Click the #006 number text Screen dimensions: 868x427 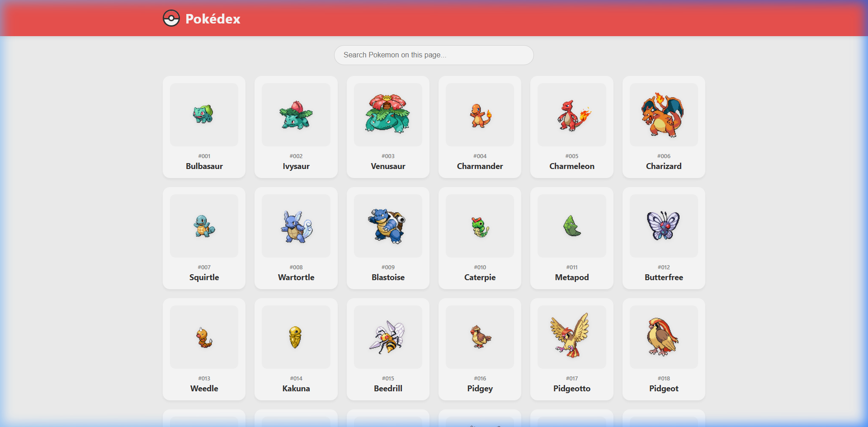[664, 156]
